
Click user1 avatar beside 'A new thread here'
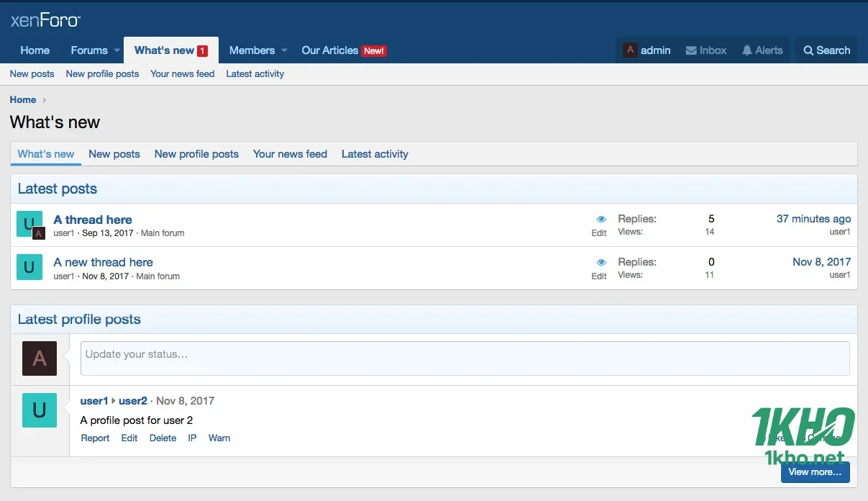(x=29, y=267)
